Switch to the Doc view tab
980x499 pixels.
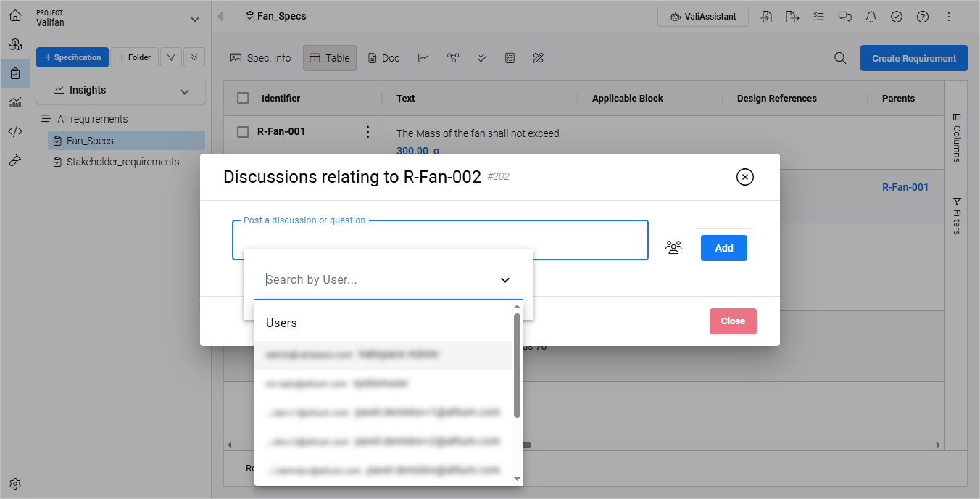click(x=383, y=58)
